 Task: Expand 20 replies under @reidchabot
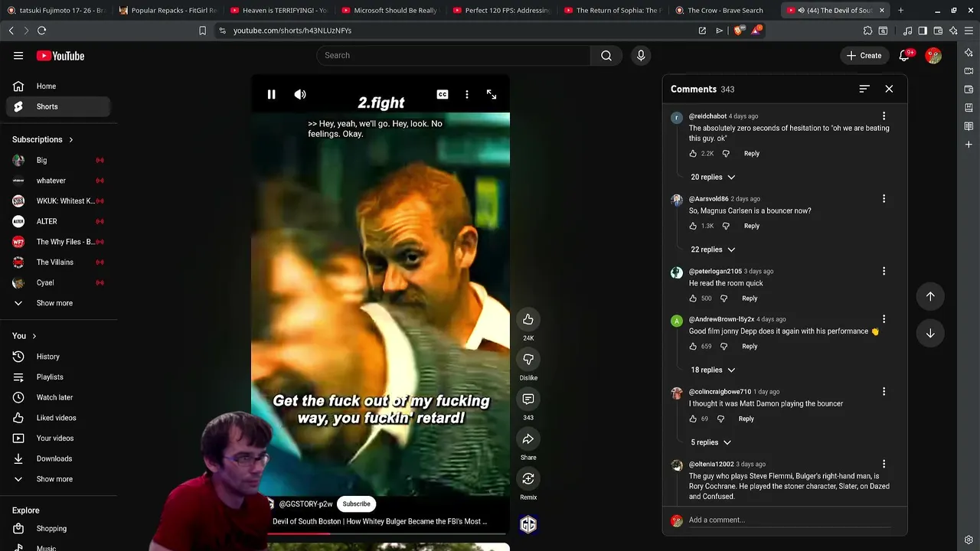click(714, 177)
